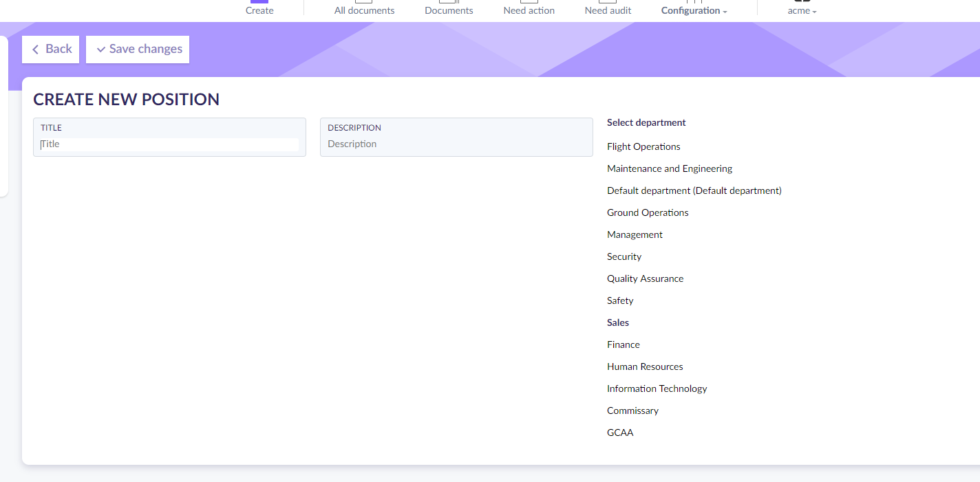The width and height of the screenshot is (980, 482).
Task: Select Maintenance and Engineering department
Action: click(669, 168)
